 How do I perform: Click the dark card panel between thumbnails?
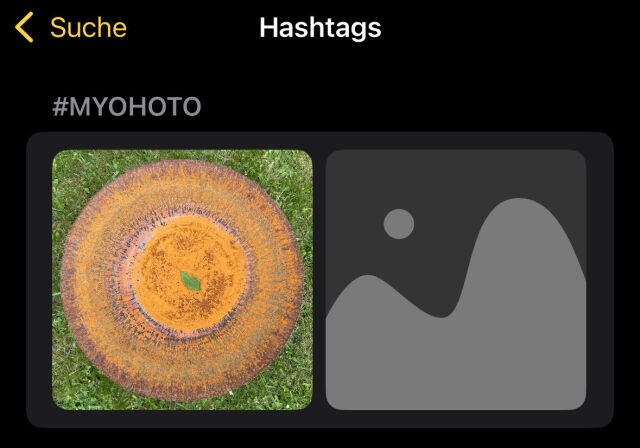[x=319, y=279]
